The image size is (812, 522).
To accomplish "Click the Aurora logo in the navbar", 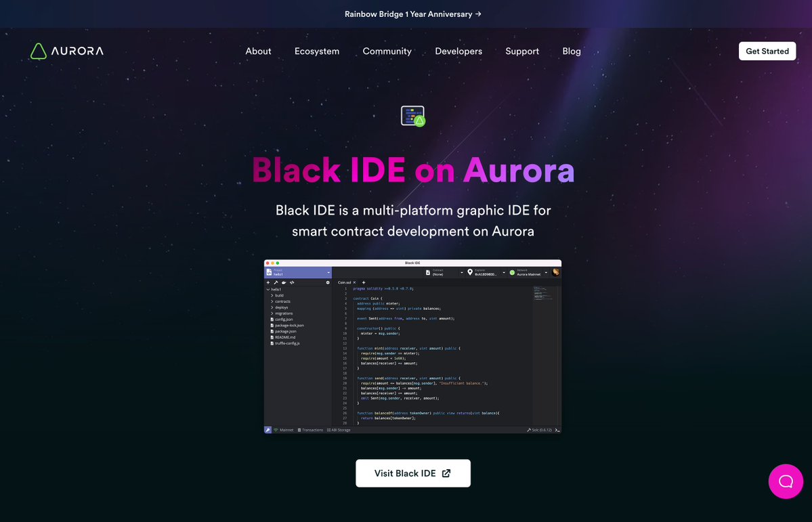I will (x=66, y=51).
